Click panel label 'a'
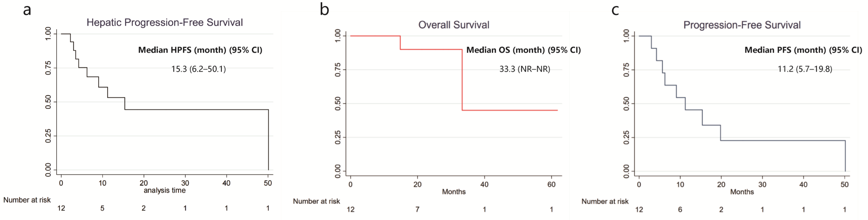 [x=27, y=10]
